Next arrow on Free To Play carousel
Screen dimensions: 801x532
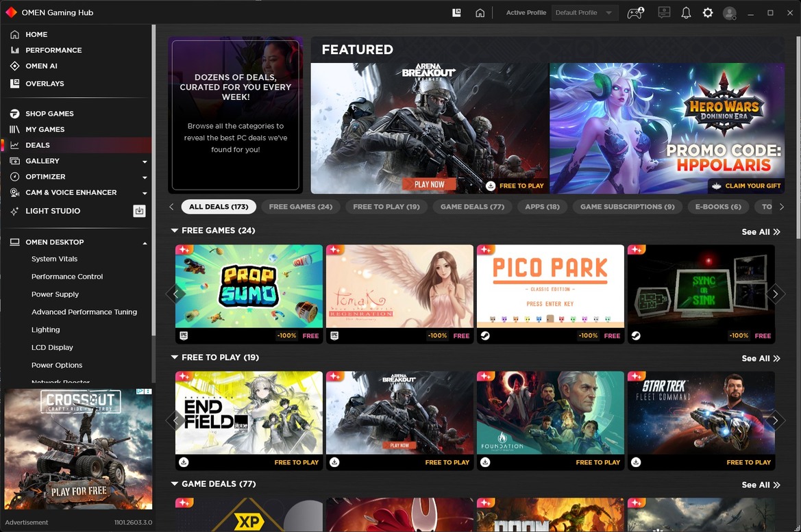pos(775,420)
